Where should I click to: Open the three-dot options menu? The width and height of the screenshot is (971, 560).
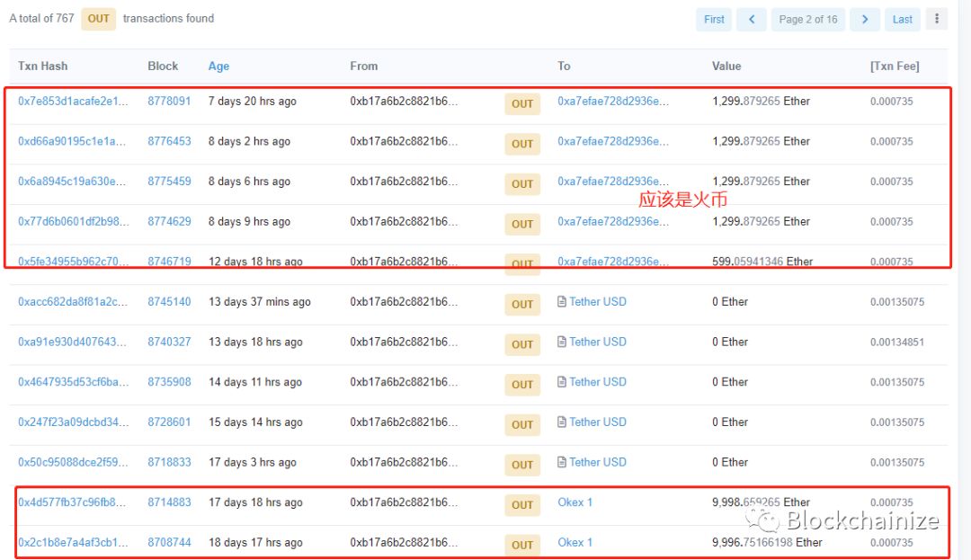[x=937, y=19]
